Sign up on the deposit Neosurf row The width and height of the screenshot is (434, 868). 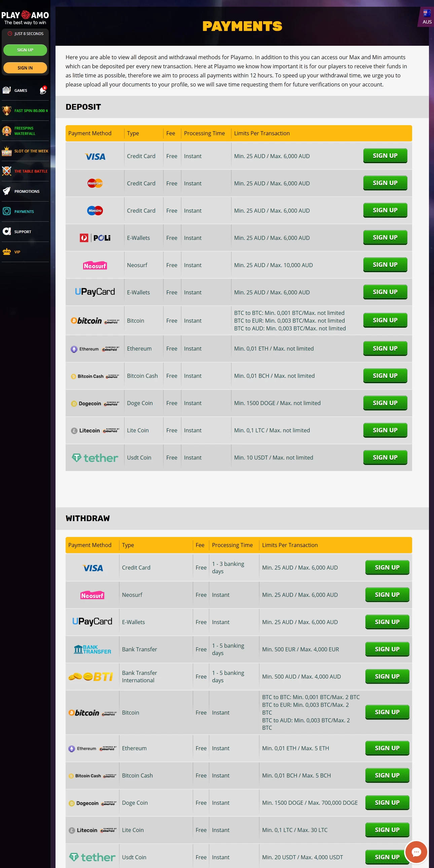click(x=385, y=265)
